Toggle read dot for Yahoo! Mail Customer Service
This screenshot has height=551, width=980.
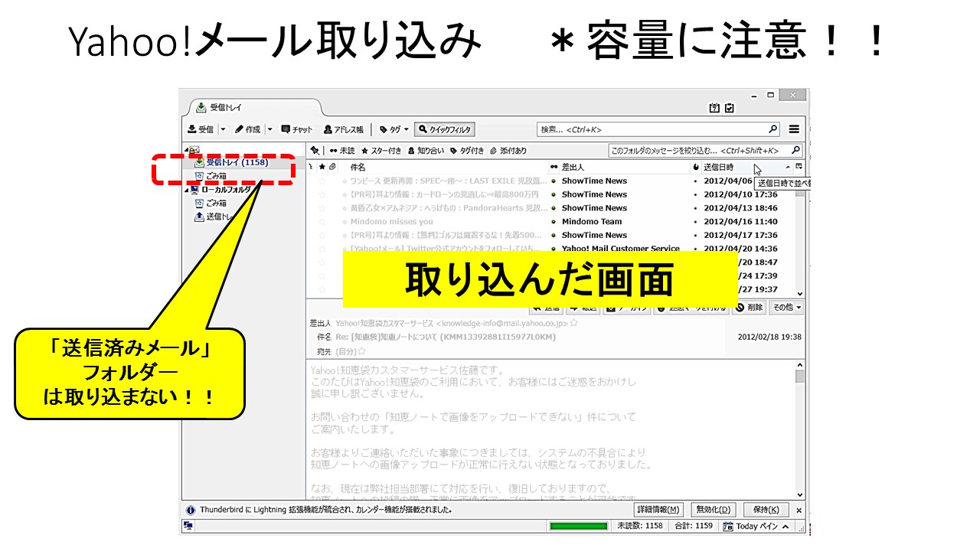click(554, 249)
